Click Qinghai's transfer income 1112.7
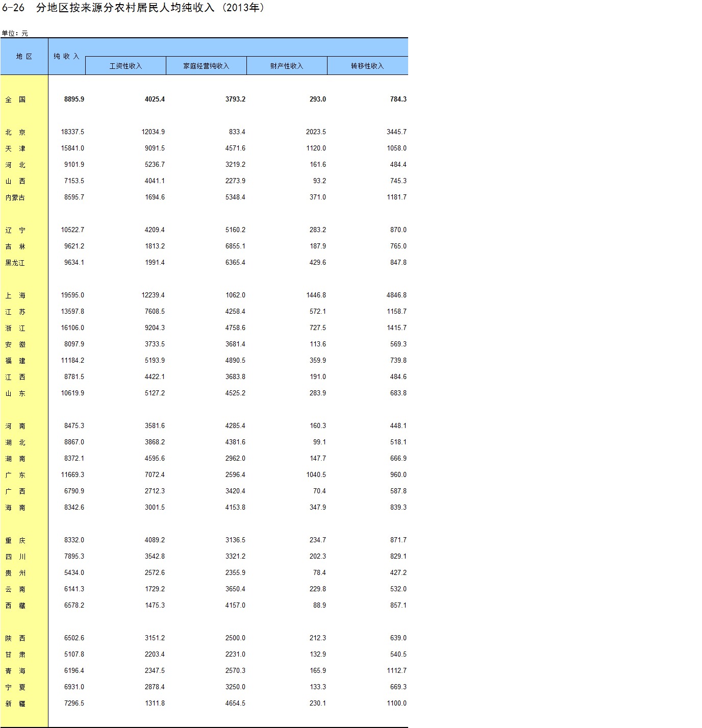 coord(396,671)
